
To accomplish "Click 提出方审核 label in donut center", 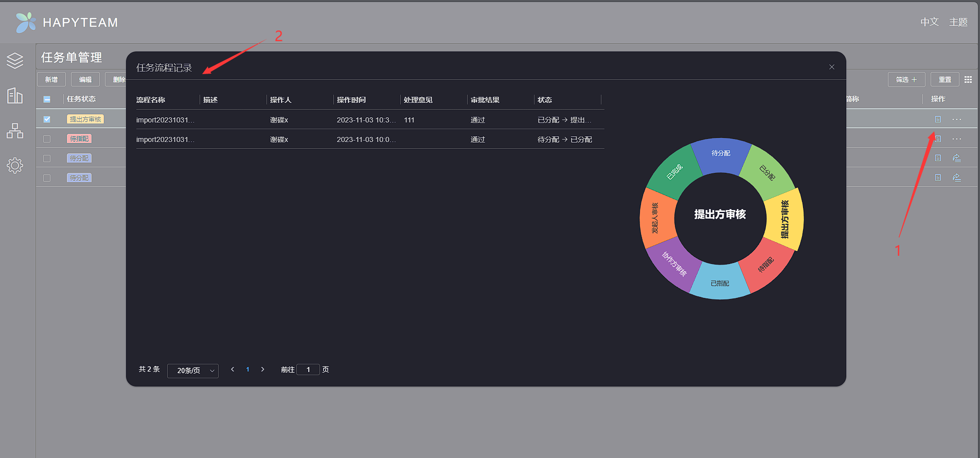I will coord(720,214).
